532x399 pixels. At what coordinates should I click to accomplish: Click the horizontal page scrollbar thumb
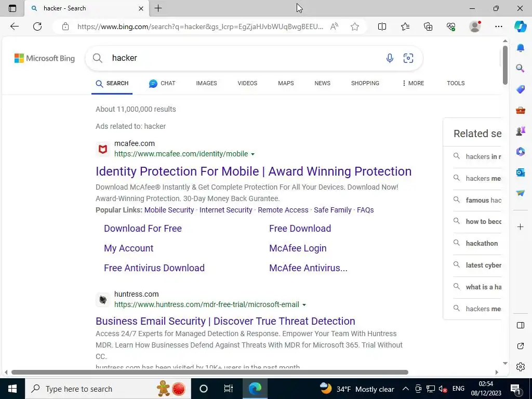210,372
